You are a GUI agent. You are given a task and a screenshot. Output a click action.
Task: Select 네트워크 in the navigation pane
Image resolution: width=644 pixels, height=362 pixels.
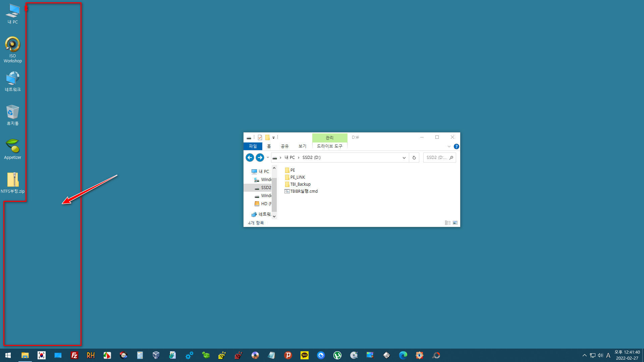tap(261, 214)
